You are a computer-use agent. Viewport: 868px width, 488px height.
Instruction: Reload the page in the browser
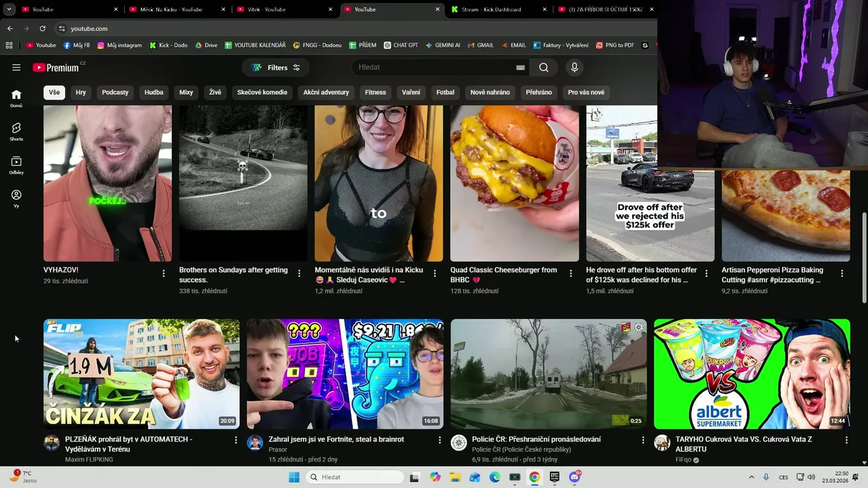42,28
